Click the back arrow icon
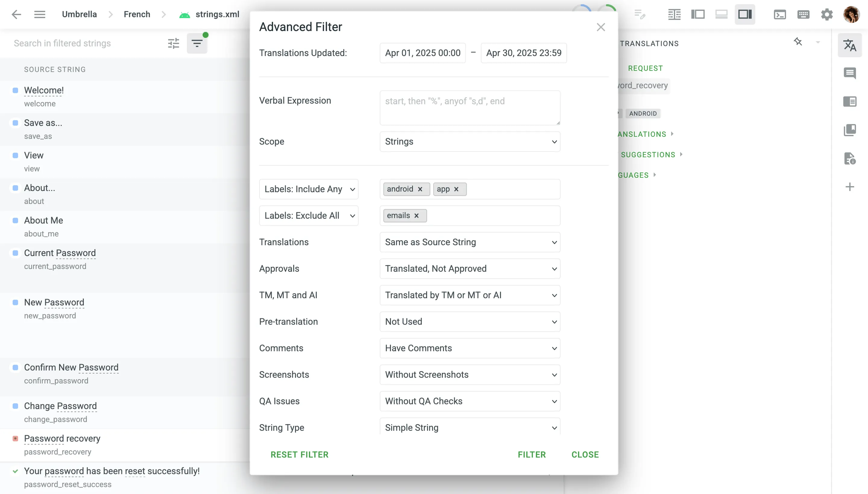 coord(16,14)
